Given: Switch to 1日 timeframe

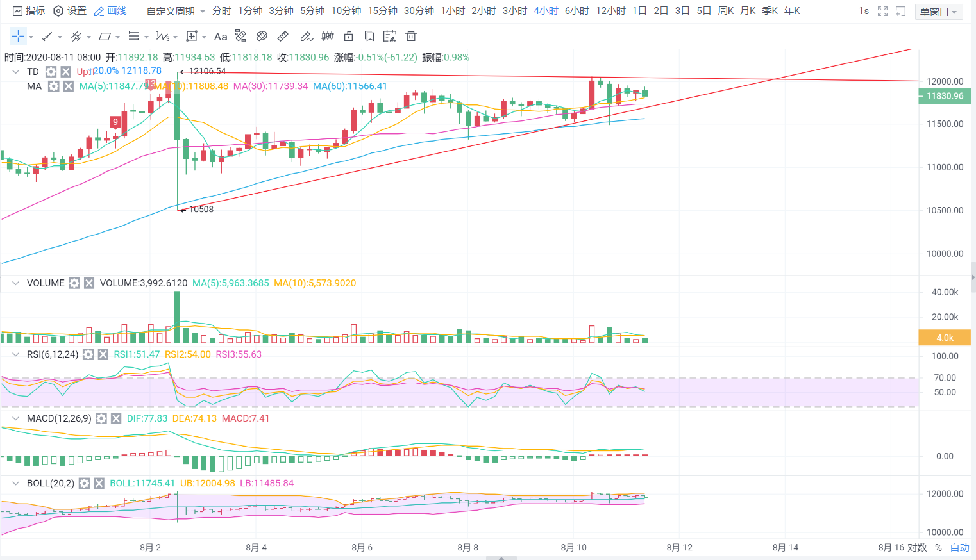Looking at the screenshot, I should pyautogui.click(x=639, y=11).
